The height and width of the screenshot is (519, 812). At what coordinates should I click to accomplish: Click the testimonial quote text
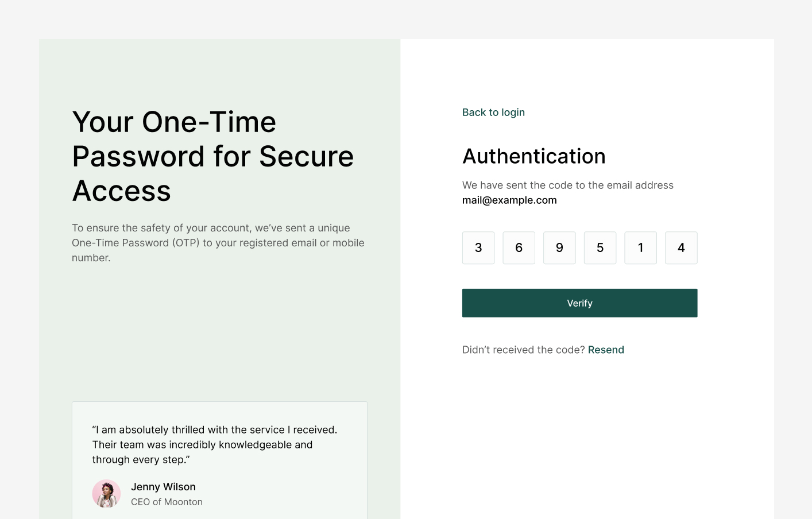pos(215,444)
